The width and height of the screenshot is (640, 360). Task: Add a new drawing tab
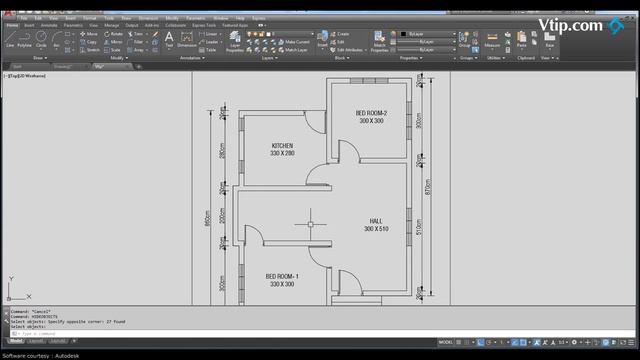tap(139, 67)
